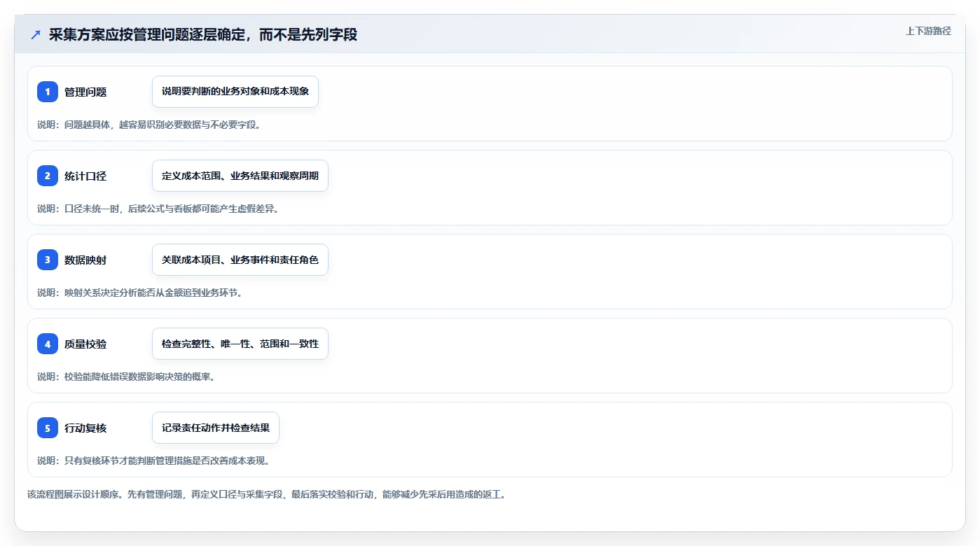Viewport: 980px width, 546px height.
Task: Click step number 4 badge
Action: click(x=48, y=344)
